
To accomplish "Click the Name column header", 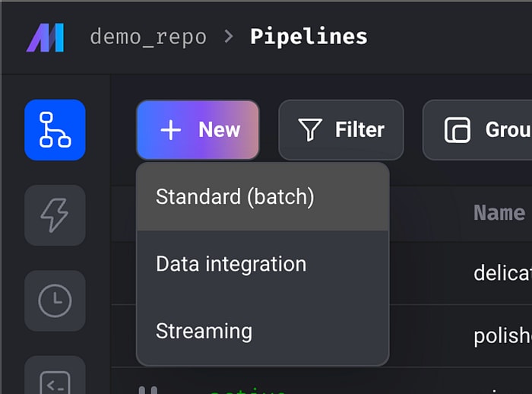I will [499, 213].
